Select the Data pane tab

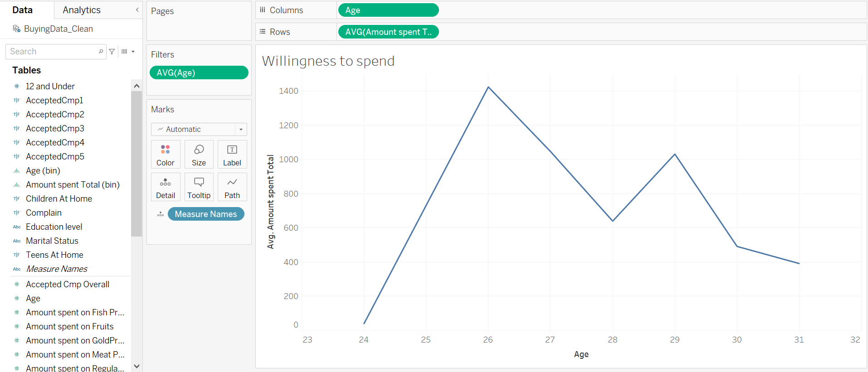(22, 10)
